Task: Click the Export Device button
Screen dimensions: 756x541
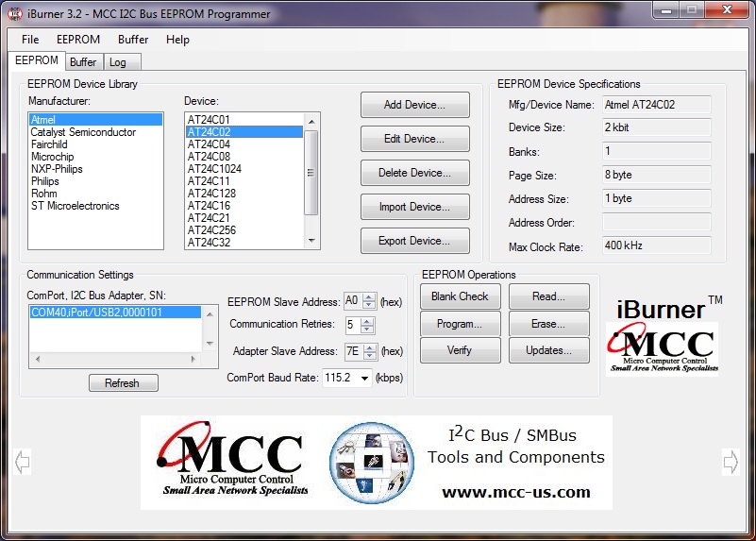Action: (414, 241)
